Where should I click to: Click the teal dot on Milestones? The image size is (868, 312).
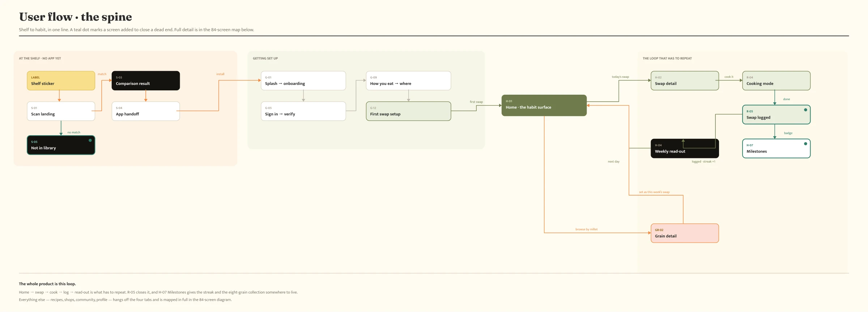[x=805, y=144]
